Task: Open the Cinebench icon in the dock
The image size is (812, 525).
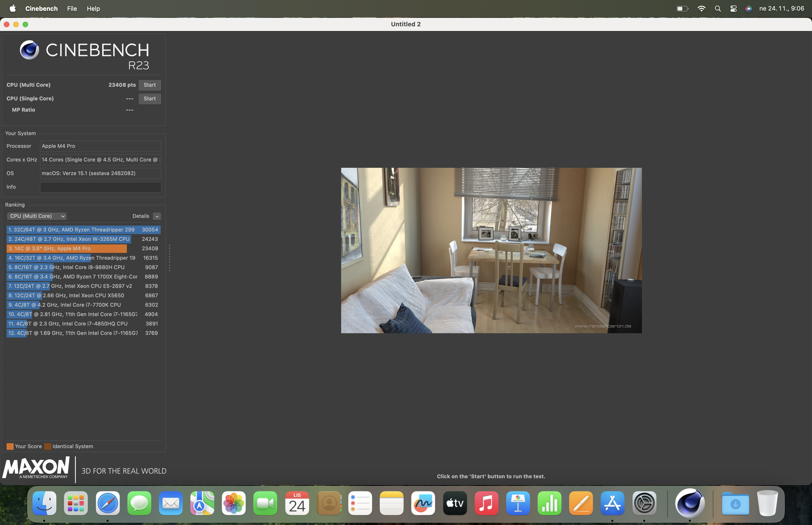Action: pos(690,503)
